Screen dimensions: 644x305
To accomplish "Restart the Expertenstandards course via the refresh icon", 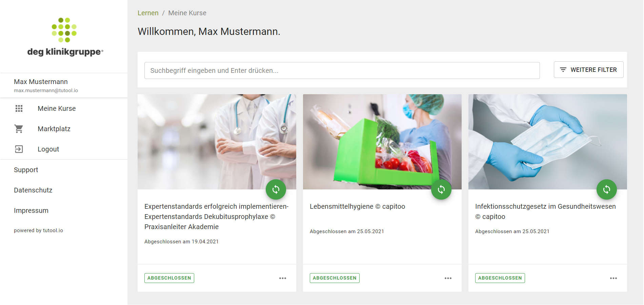I will pos(276,189).
